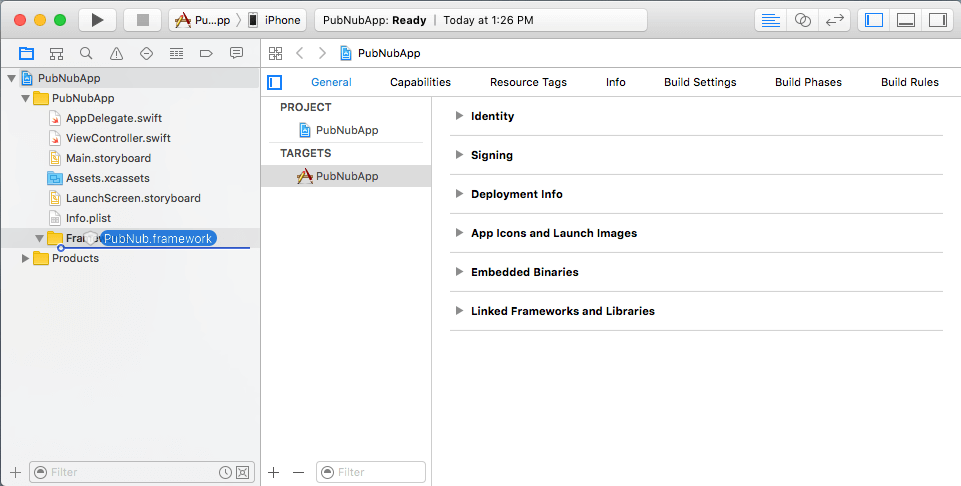Switch to the assistant editor
The height and width of the screenshot is (486, 961).
click(x=803, y=20)
